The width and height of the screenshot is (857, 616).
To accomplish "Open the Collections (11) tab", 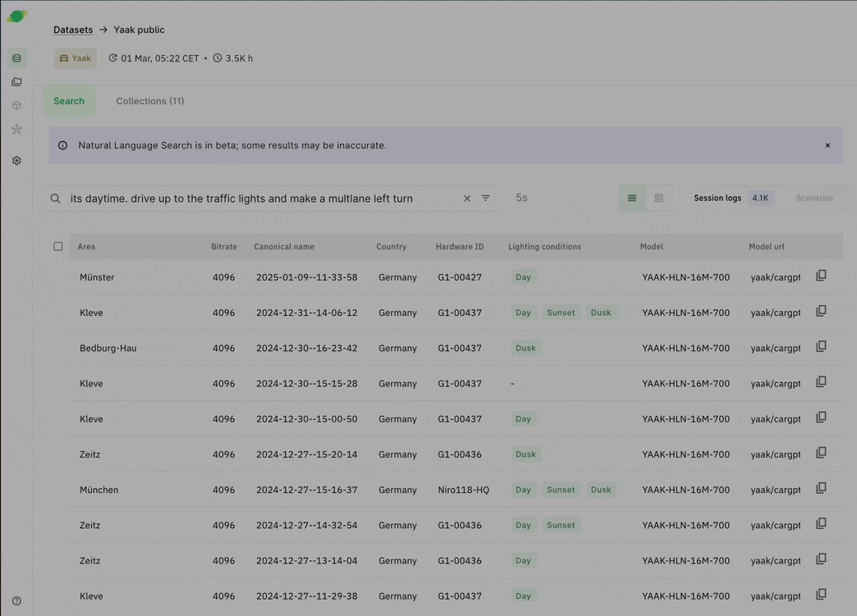I will click(x=150, y=101).
